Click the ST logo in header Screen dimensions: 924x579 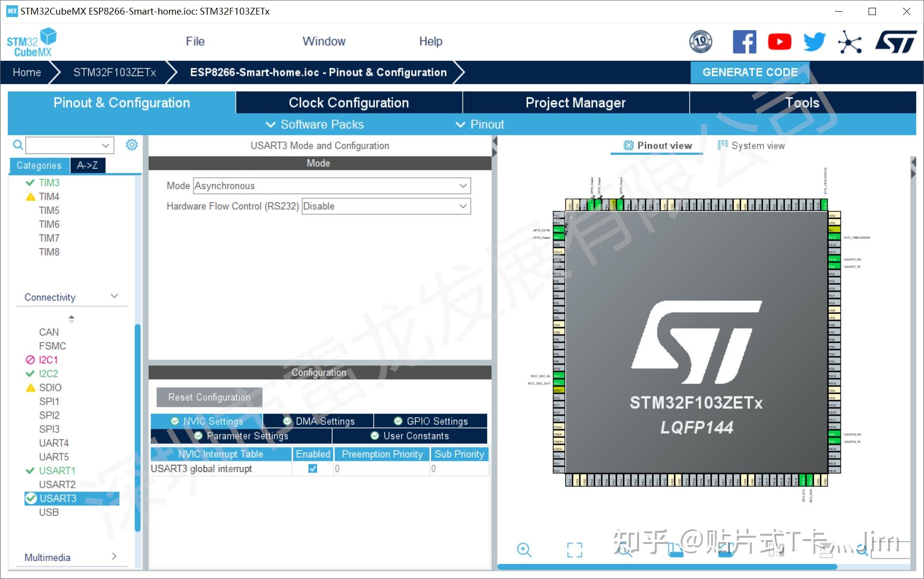(896, 42)
